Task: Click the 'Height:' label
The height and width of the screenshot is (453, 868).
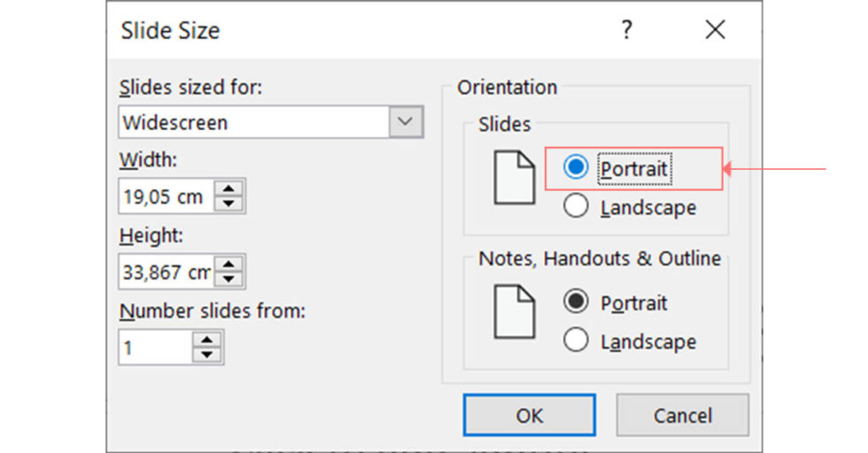Action: (151, 235)
